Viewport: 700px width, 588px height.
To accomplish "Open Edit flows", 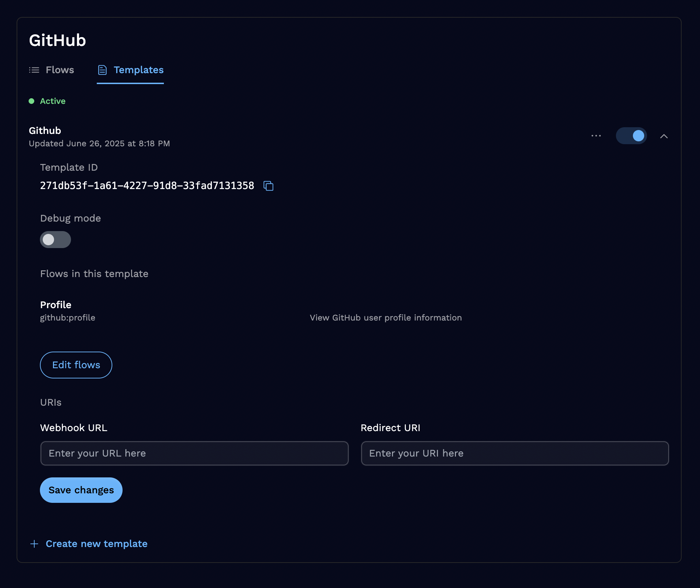I will pos(76,365).
